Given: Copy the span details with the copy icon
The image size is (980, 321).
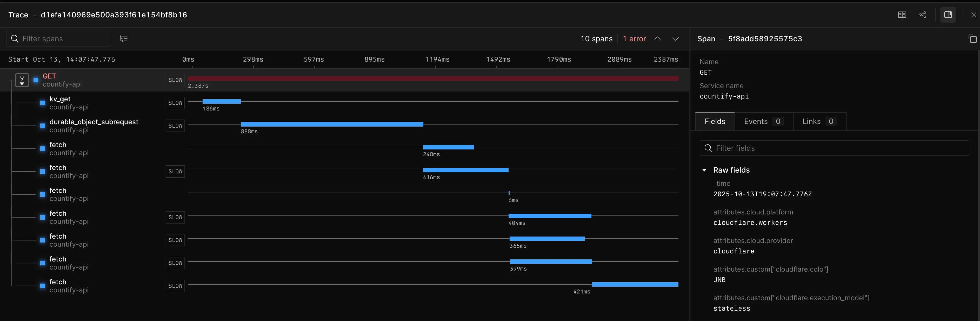Looking at the screenshot, I should point(972,38).
